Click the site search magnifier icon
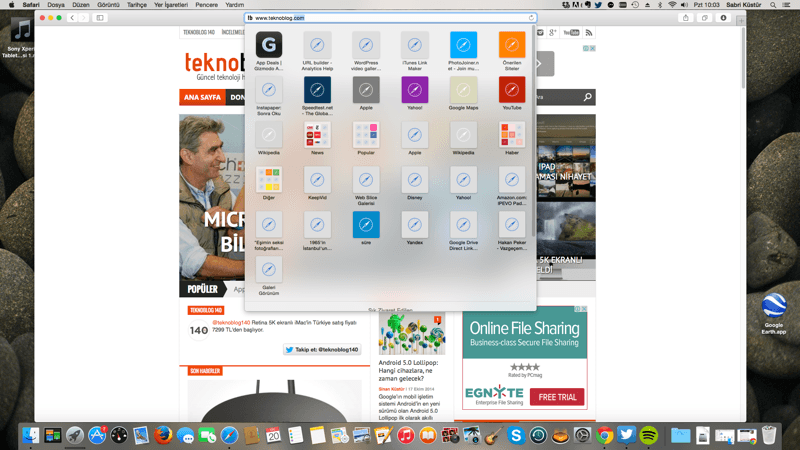 pos(588,97)
